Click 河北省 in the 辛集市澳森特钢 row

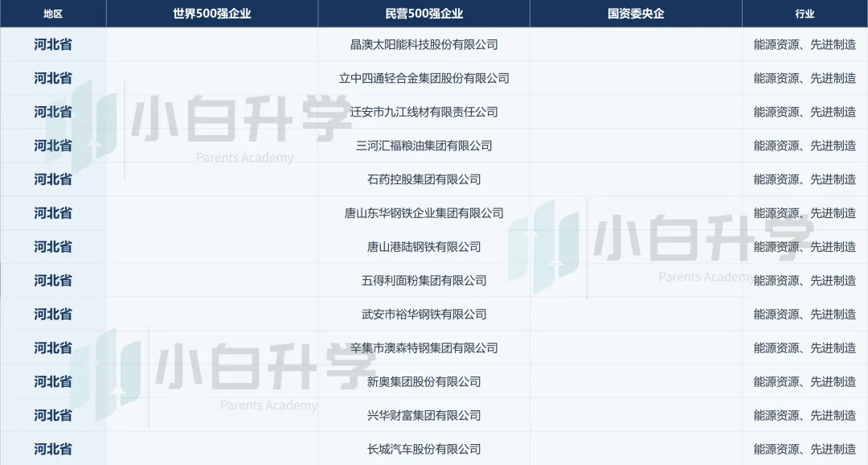click(53, 348)
